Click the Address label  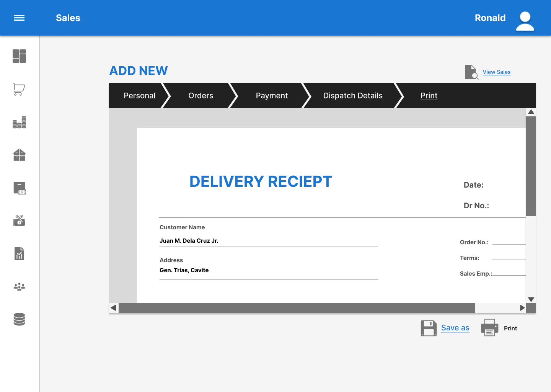pos(171,260)
